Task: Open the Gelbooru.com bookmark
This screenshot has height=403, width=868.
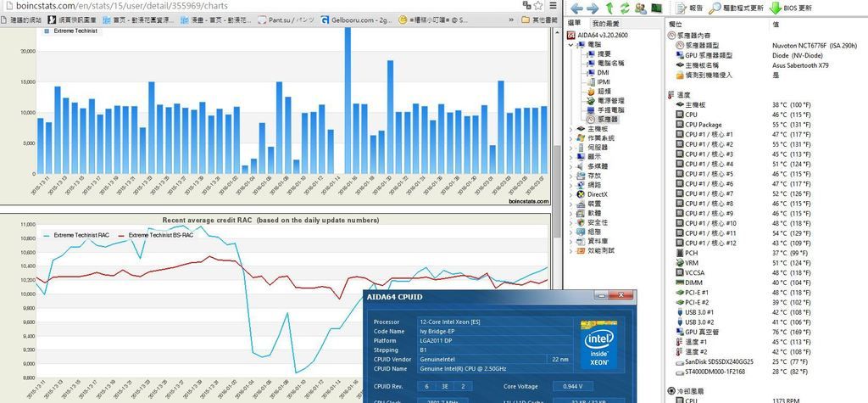Action: point(356,20)
